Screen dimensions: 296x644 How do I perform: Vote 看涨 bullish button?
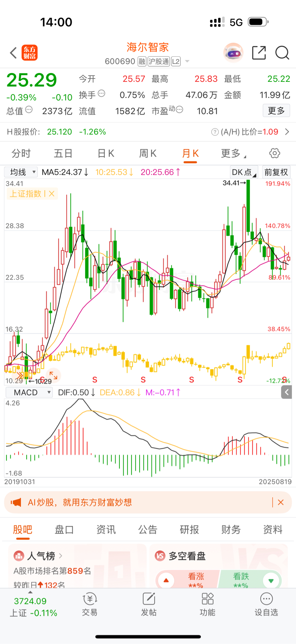tap(188, 580)
